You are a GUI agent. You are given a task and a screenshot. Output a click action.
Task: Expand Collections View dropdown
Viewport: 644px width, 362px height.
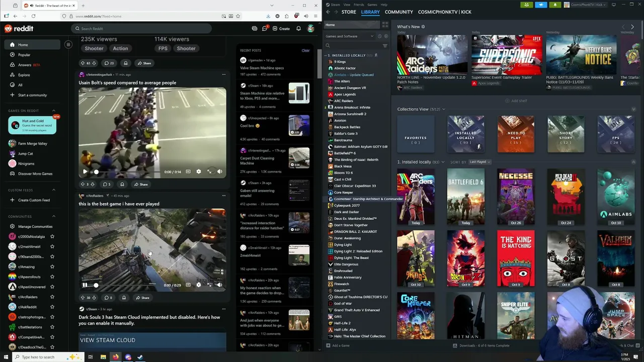443,109
